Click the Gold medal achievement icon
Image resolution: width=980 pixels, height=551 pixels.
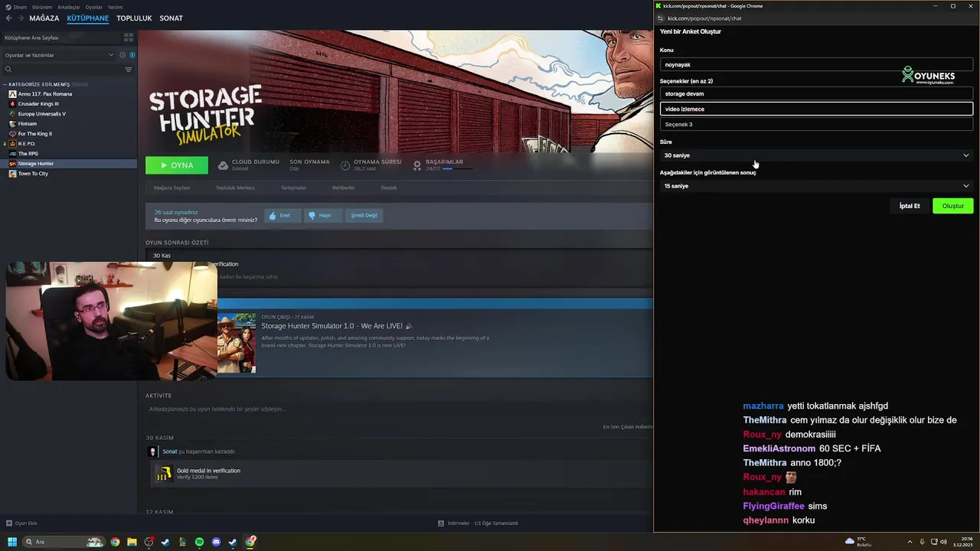pyautogui.click(x=163, y=474)
